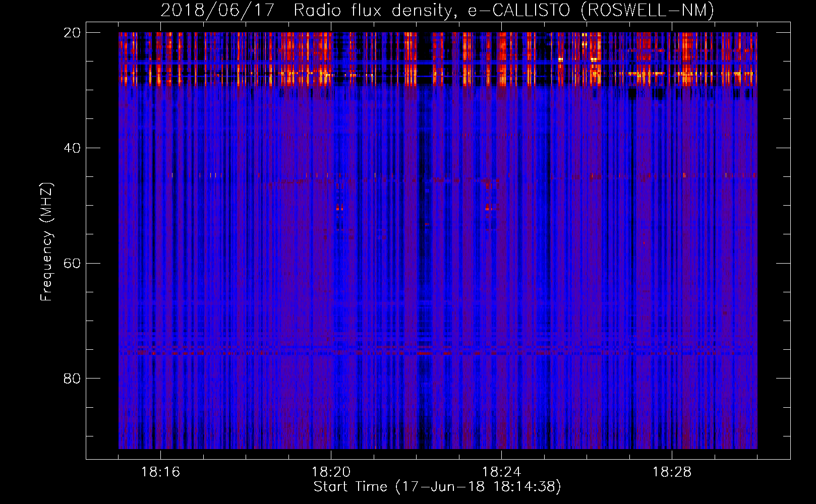Click the 18:28 time tick label

672,472
